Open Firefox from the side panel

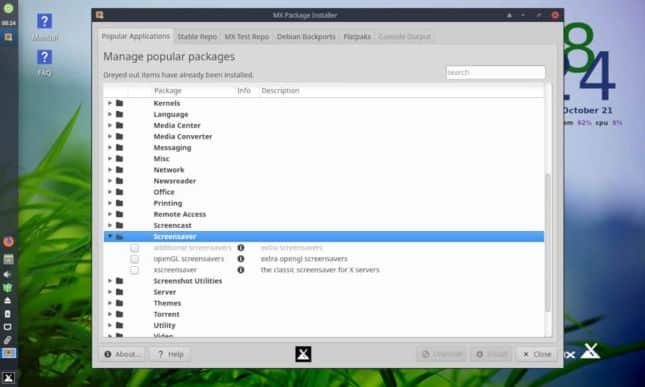coord(8,241)
